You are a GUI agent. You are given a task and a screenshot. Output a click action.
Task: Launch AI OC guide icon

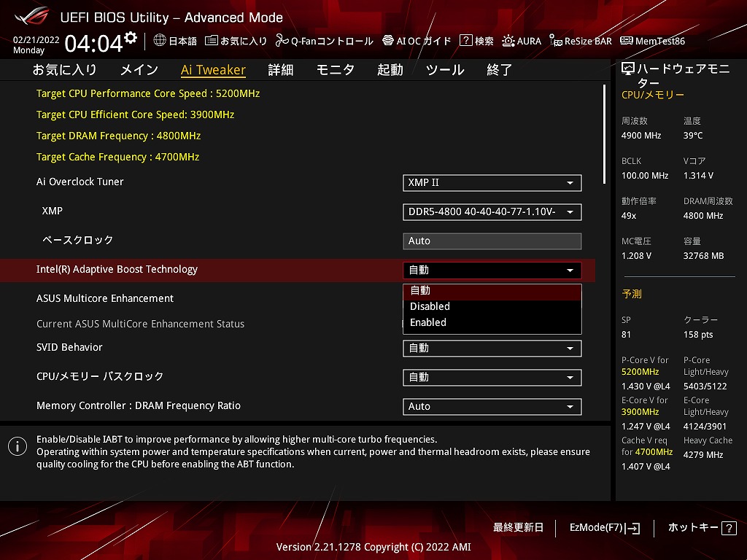point(388,41)
